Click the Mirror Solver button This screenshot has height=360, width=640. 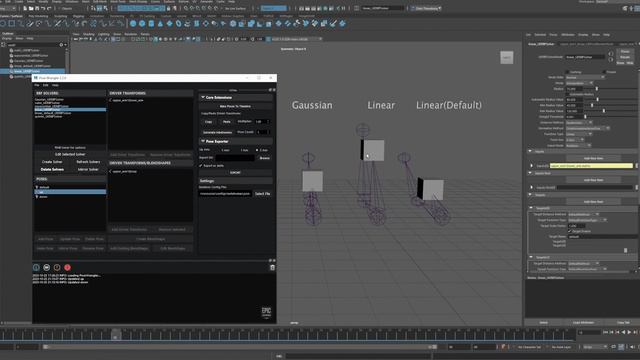coord(88,169)
